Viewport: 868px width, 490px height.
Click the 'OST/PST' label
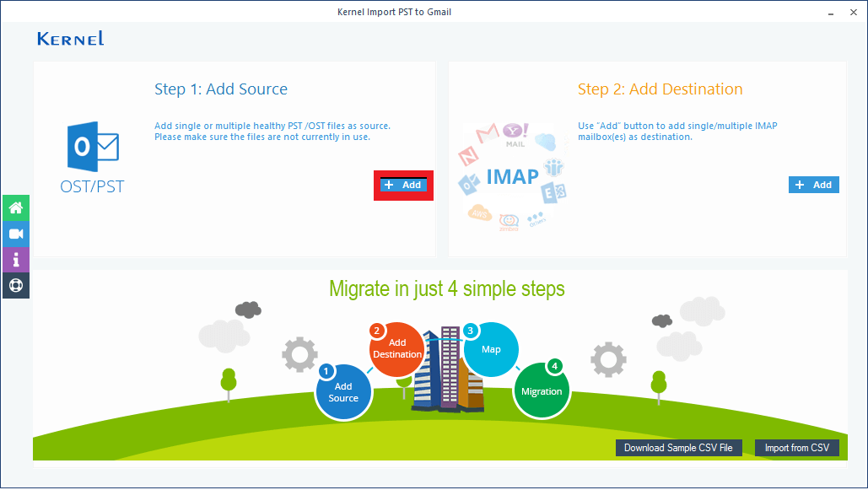point(93,186)
